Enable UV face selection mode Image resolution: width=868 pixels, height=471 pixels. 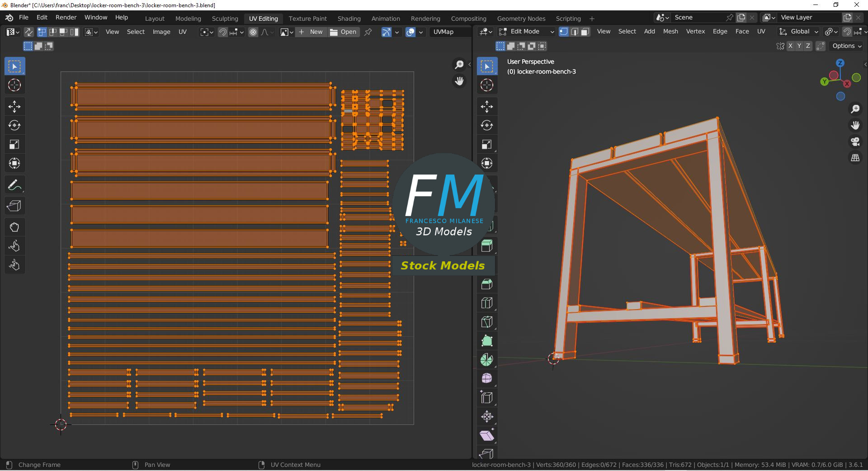(64, 32)
